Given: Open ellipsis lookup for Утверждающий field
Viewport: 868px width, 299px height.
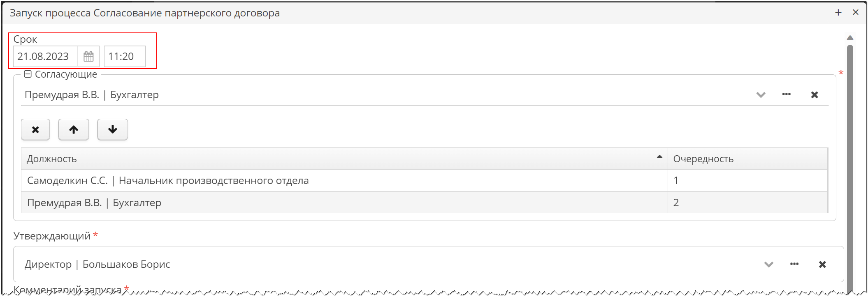Looking at the screenshot, I should 794,264.
